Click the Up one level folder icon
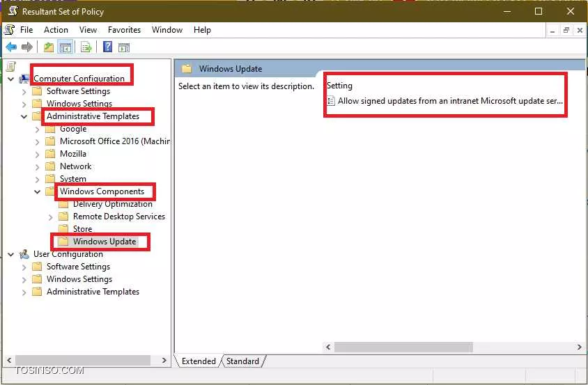Image resolution: width=588 pixels, height=385 pixels. (49, 47)
